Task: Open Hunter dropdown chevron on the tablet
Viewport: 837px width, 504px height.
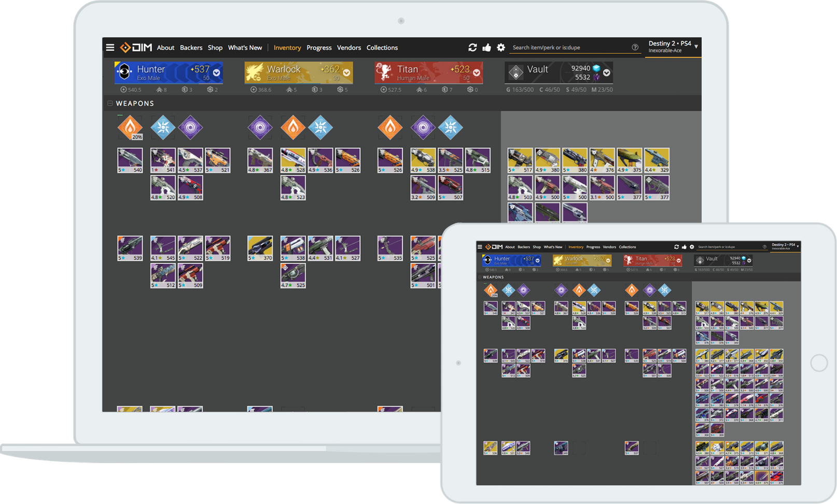Action: click(538, 260)
